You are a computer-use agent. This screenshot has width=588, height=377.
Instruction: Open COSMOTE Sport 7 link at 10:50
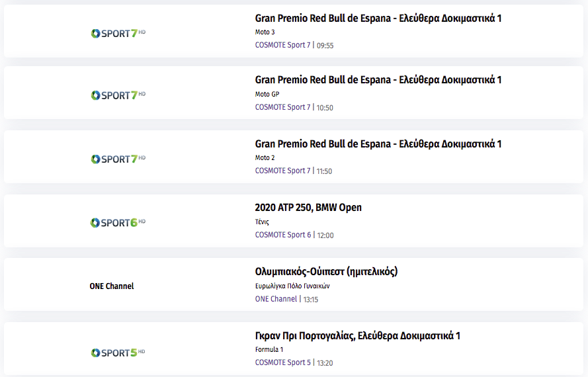(282, 107)
